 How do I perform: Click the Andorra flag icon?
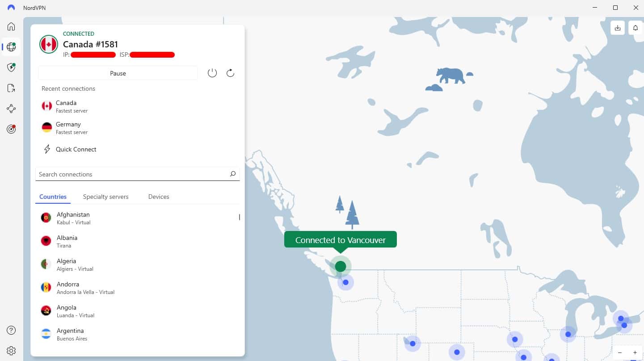pyautogui.click(x=46, y=288)
